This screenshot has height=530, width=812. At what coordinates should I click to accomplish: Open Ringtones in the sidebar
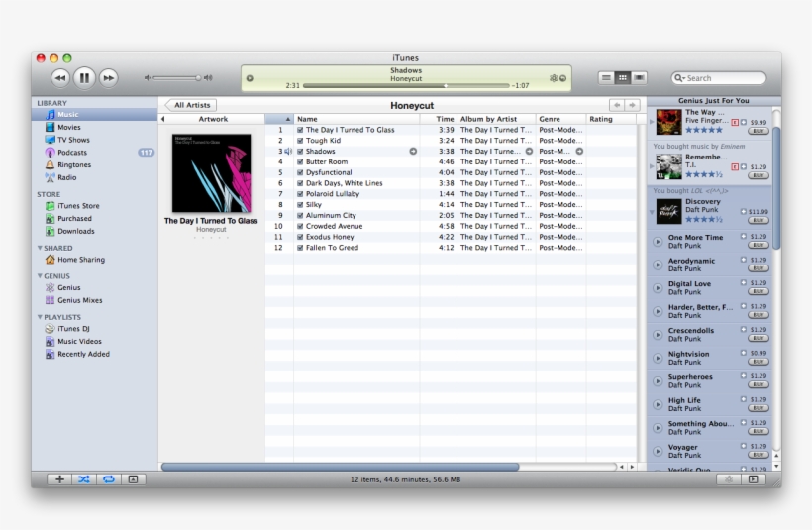pyautogui.click(x=94, y=164)
